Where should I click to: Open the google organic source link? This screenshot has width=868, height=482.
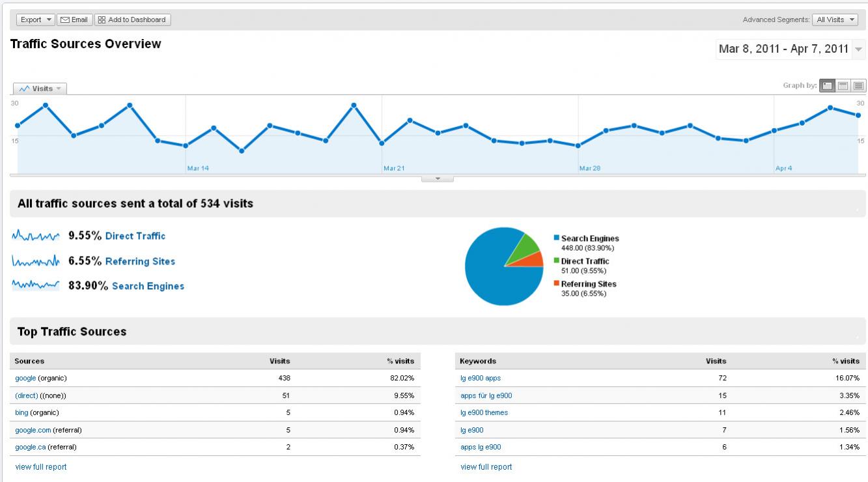(x=25, y=378)
